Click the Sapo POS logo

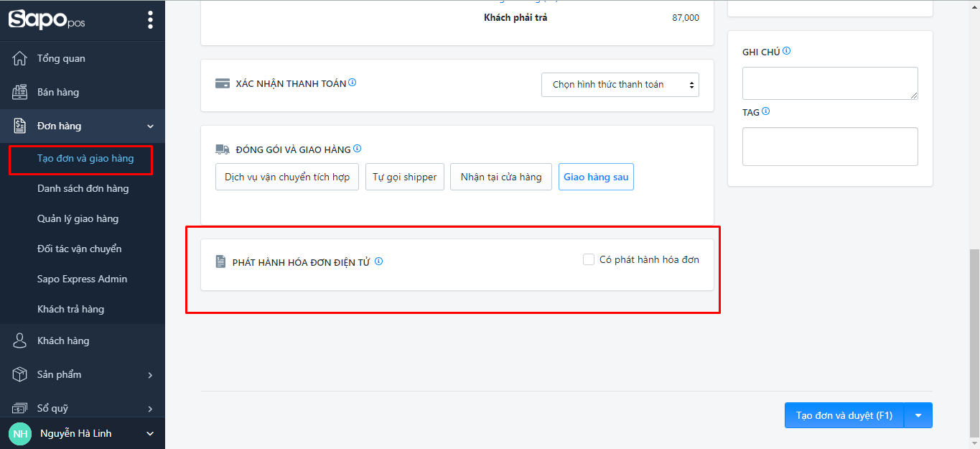point(47,19)
